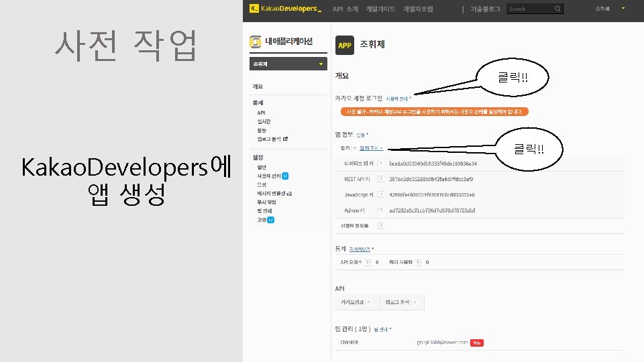Select 개요 in the sidebar
The image size is (644, 362).
pos(258,86)
